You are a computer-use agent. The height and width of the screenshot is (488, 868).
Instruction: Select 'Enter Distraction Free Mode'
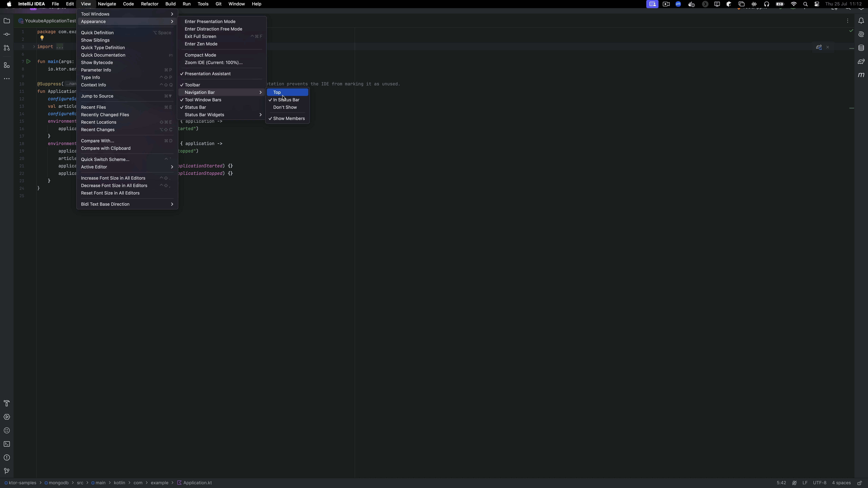[213, 29]
